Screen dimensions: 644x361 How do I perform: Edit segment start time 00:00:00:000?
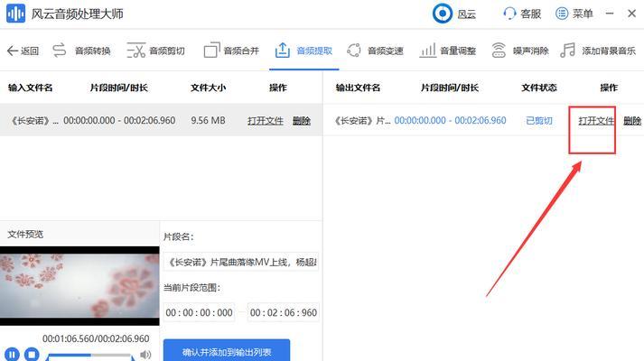coord(200,312)
